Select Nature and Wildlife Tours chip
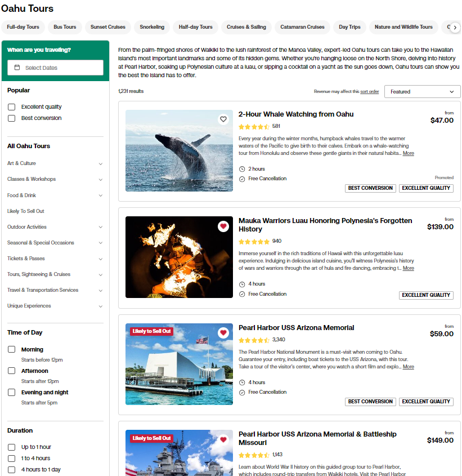This screenshot has width=462, height=476. click(x=403, y=27)
